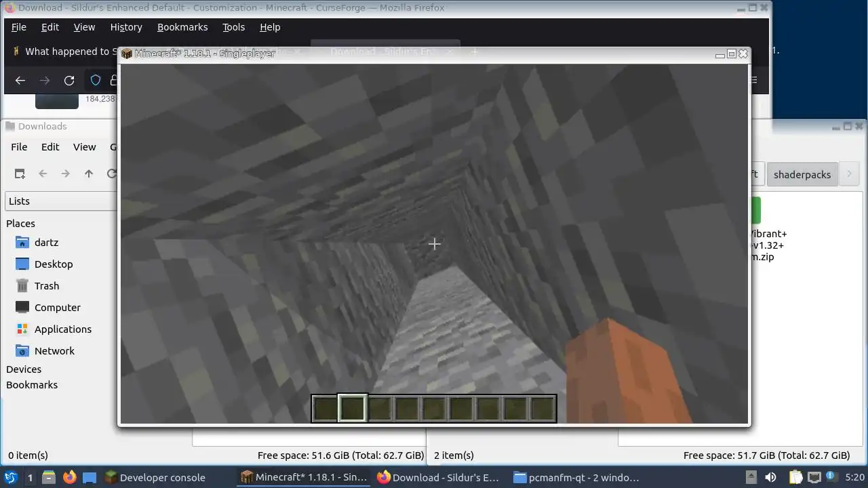Switch to Download - Sildur's taskbar entry

(439, 477)
